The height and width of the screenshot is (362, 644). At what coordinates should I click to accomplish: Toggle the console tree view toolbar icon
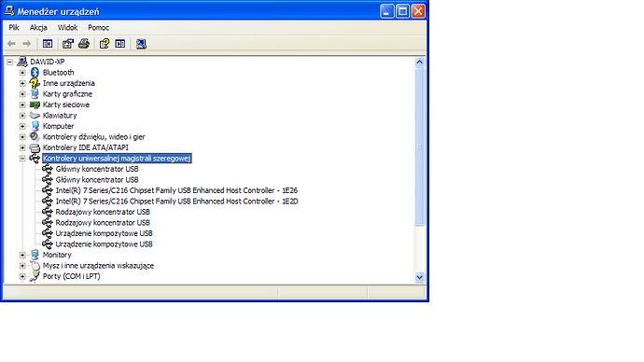coord(48,44)
